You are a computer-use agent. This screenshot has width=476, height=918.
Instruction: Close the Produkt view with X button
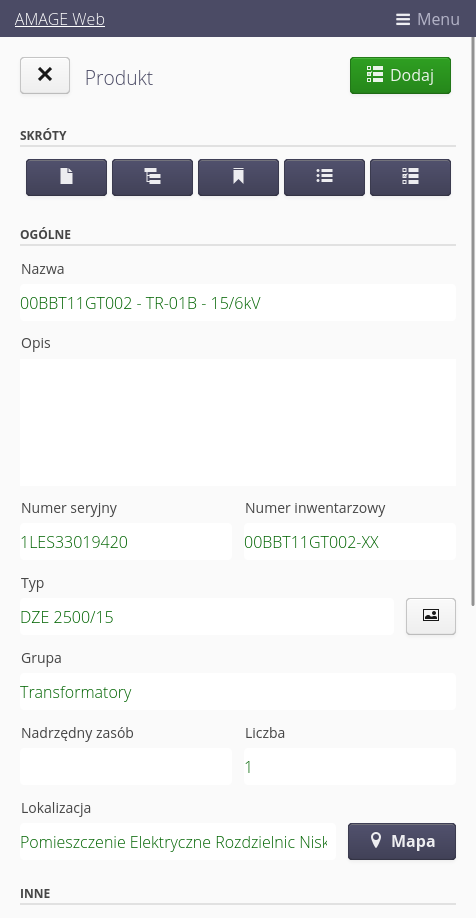click(x=45, y=75)
